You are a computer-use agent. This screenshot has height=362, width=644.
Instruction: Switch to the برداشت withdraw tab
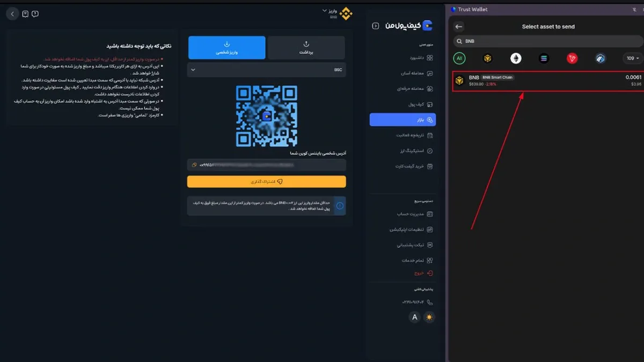coord(306,48)
